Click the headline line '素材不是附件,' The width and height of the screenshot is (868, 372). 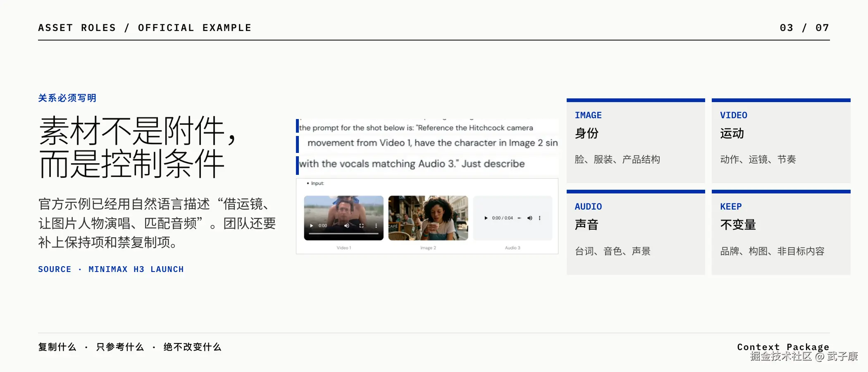point(138,131)
